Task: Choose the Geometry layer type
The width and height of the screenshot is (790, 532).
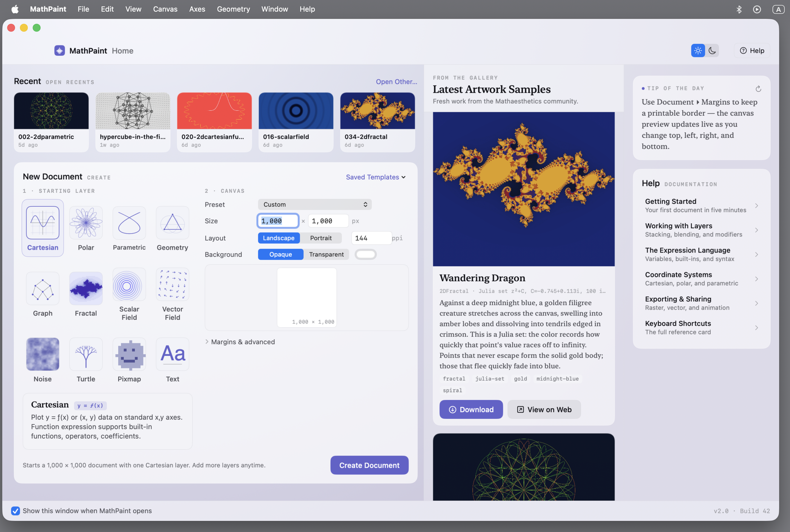Action: 173,223
